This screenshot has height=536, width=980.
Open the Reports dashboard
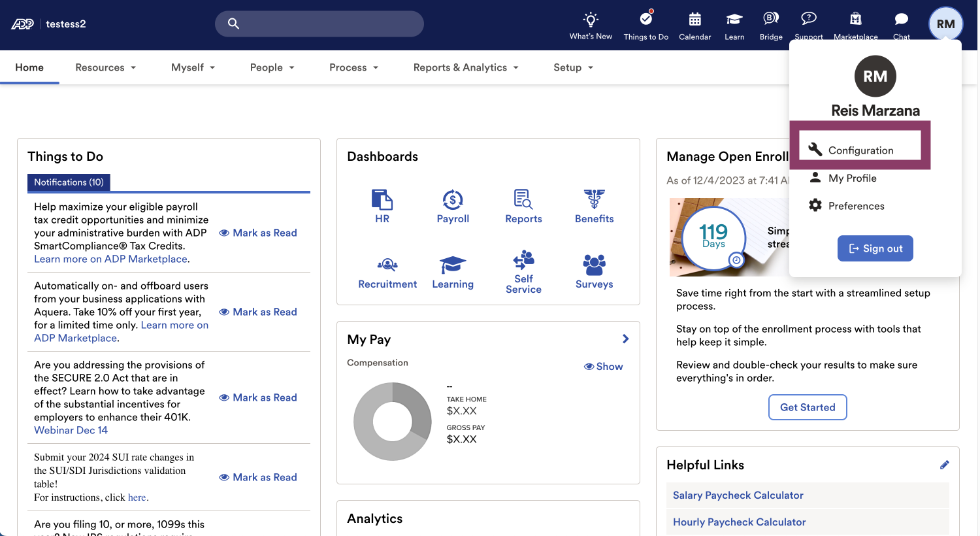523,207
